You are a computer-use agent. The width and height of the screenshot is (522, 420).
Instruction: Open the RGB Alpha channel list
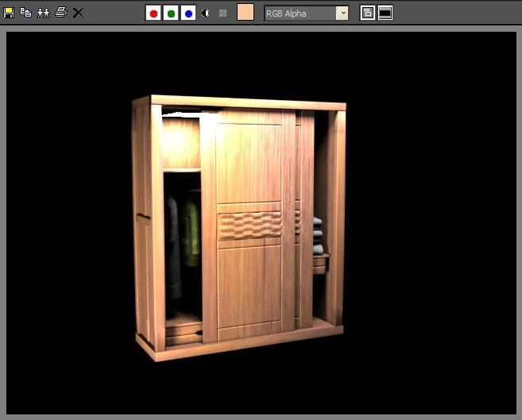point(306,13)
